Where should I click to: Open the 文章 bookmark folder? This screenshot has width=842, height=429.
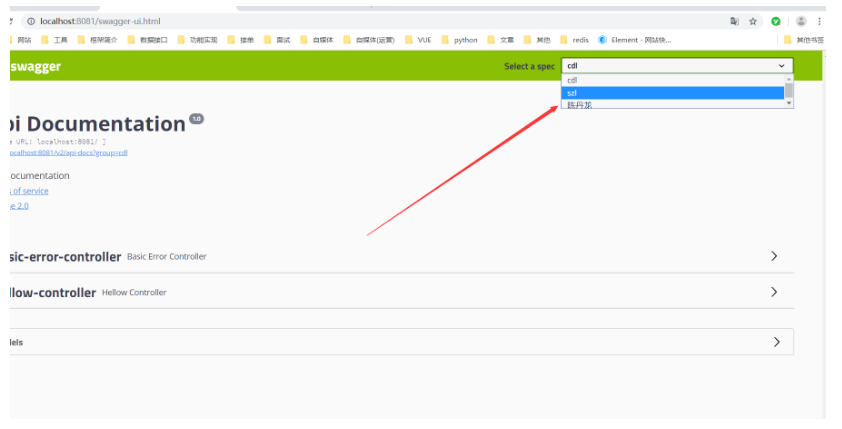500,40
